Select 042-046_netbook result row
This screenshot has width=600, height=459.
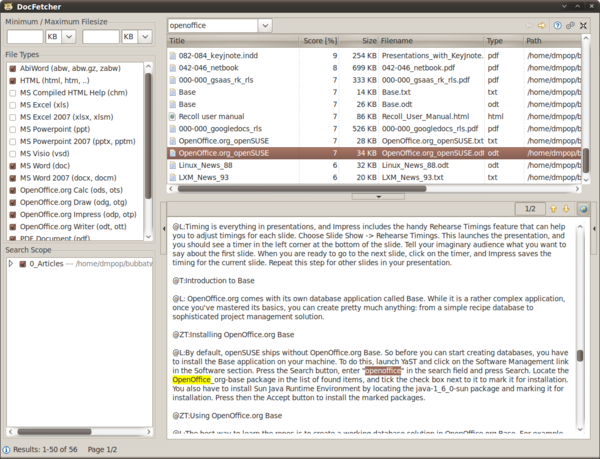pyautogui.click(x=374, y=68)
